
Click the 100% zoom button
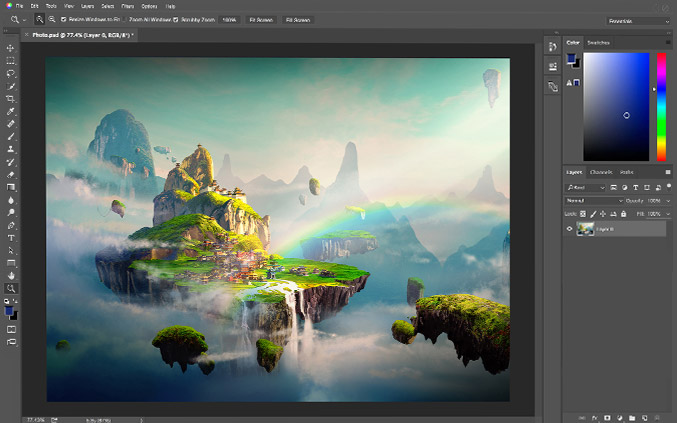pos(229,19)
